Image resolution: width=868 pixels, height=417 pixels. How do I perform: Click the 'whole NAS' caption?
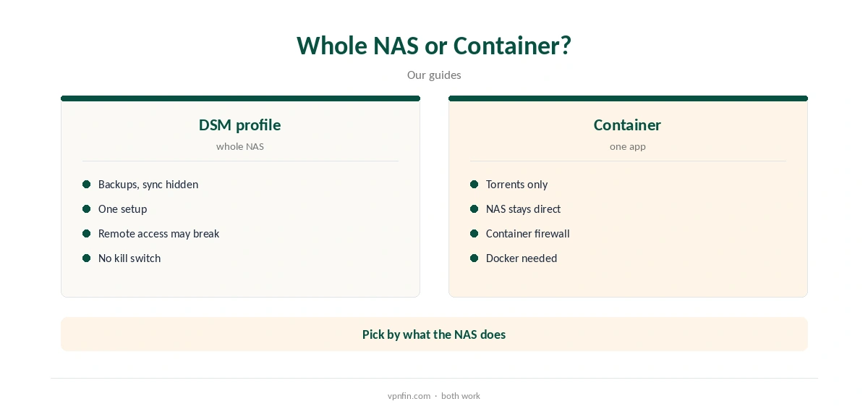coord(240,146)
